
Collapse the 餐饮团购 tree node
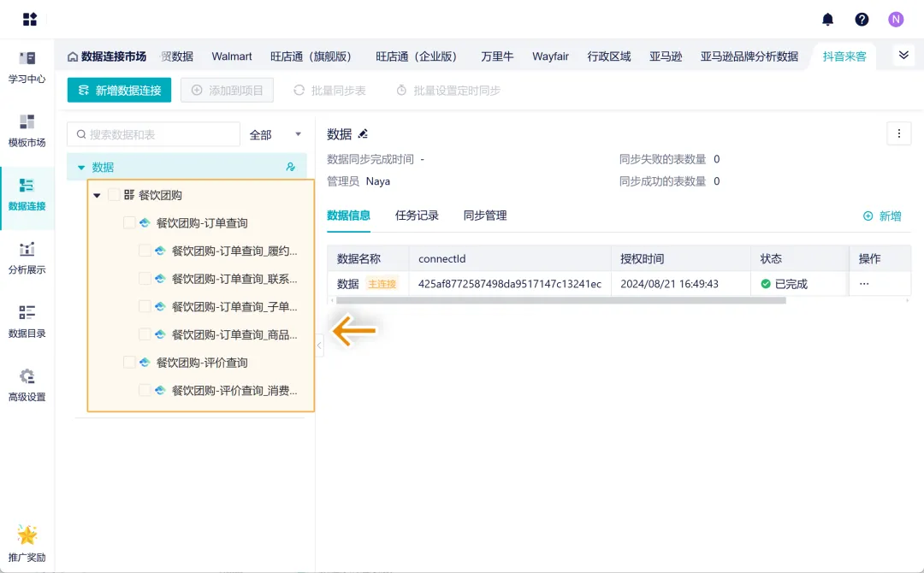(x=97, y=196)
